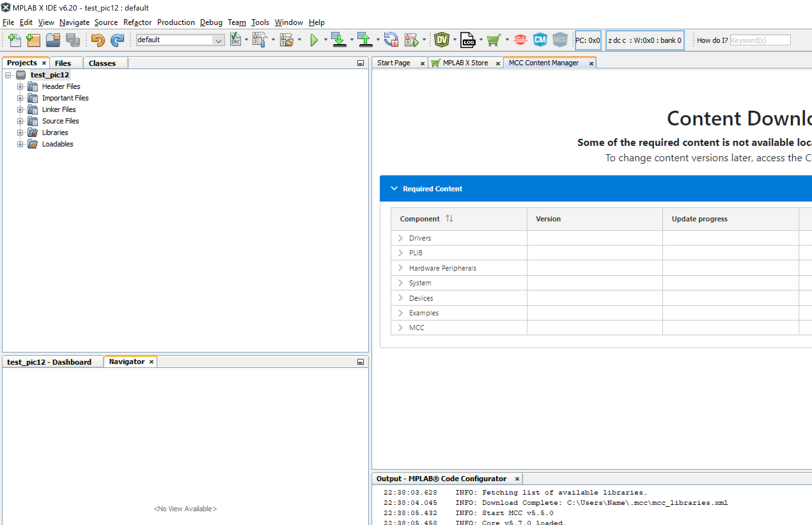Open the Data Visualizer DV icon
The height and width of the screenshot is (525, 812).
(x=442, y=40)
